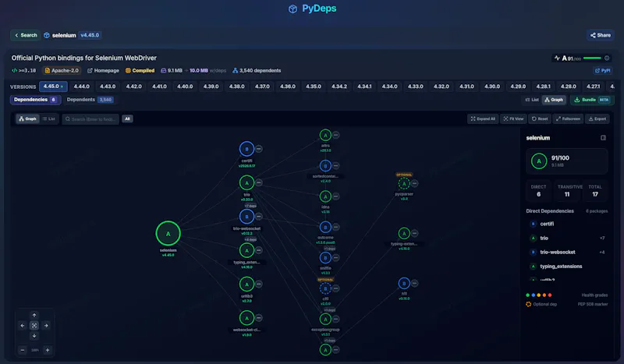Screen dimensions: 624x364
Task: Switch to Graph view in top-right toggle
Action: [x=554, y=100]
